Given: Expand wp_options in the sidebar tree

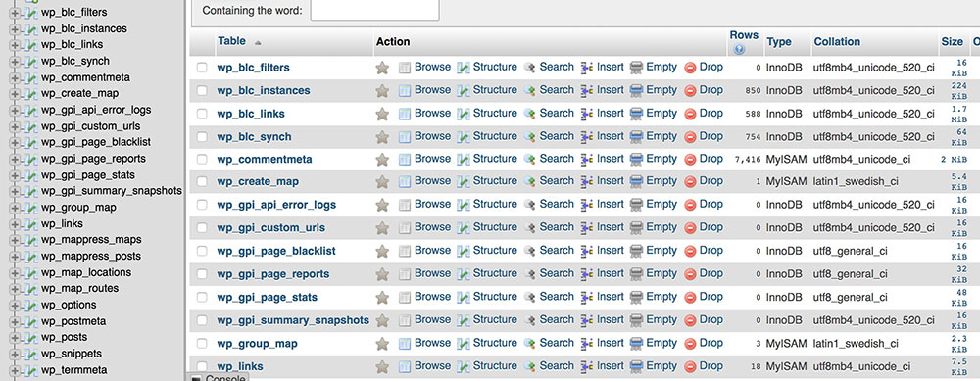Looking at the screenshot, I should tap(15, 306).
